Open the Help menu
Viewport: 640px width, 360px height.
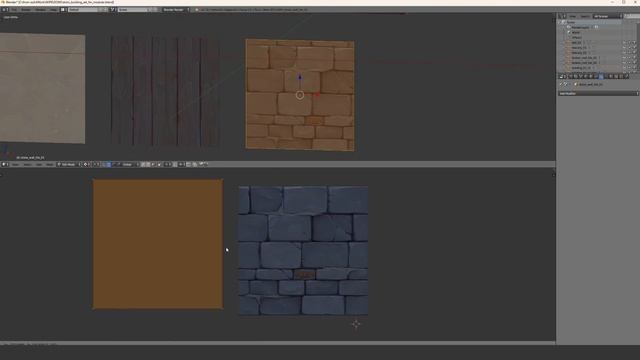tap(53, 9)
